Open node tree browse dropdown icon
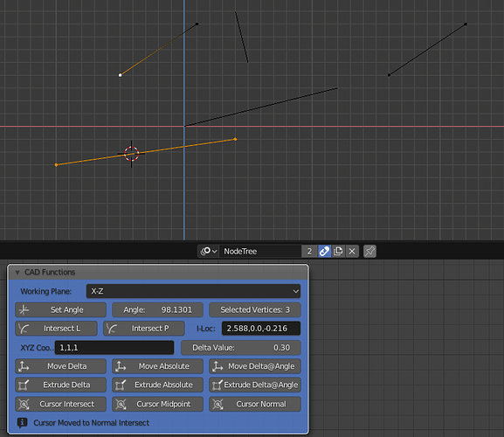Screen dimensions: 504x437 click(208, 251)
